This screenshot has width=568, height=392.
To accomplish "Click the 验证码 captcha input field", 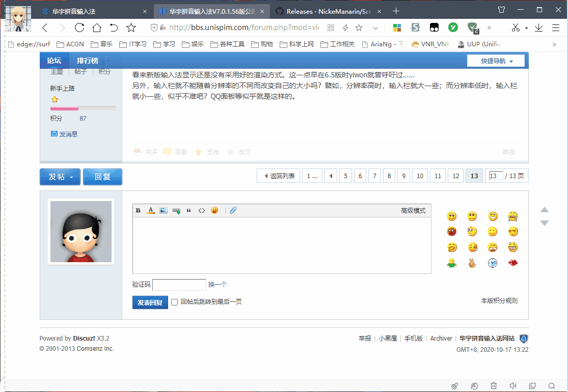I will (x=179, y=285).
